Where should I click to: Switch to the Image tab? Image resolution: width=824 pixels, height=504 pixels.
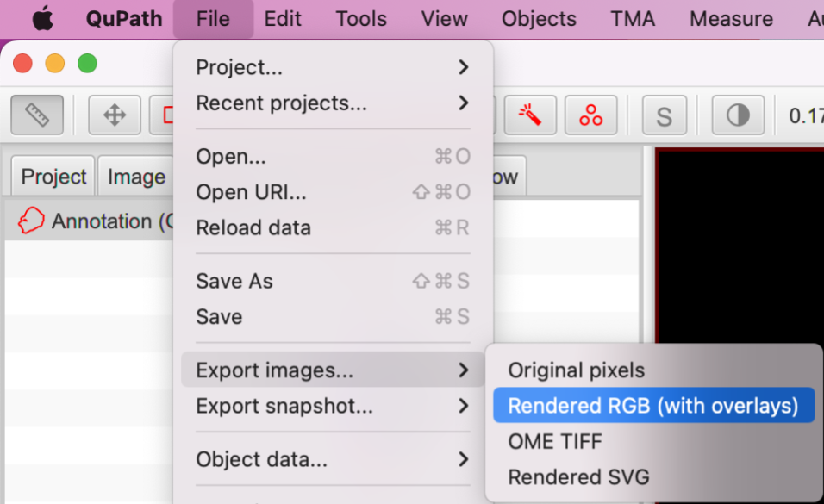tap(136, 177)
